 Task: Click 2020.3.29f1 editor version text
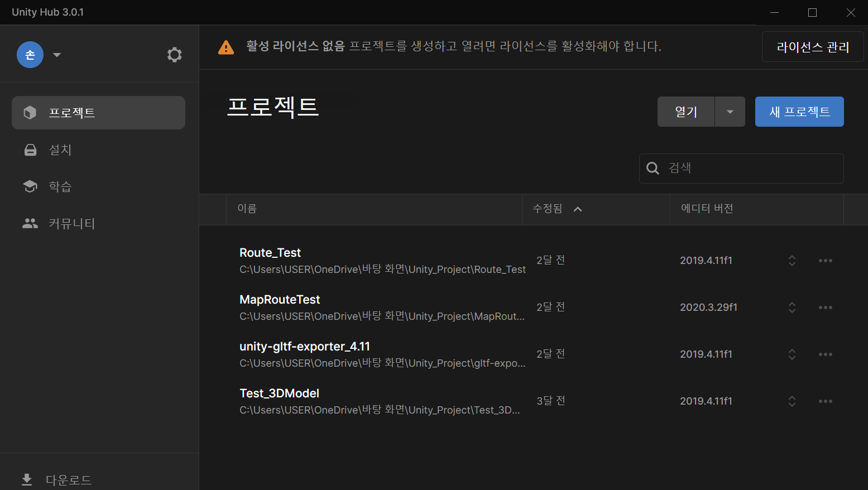(x=708, y=308)
